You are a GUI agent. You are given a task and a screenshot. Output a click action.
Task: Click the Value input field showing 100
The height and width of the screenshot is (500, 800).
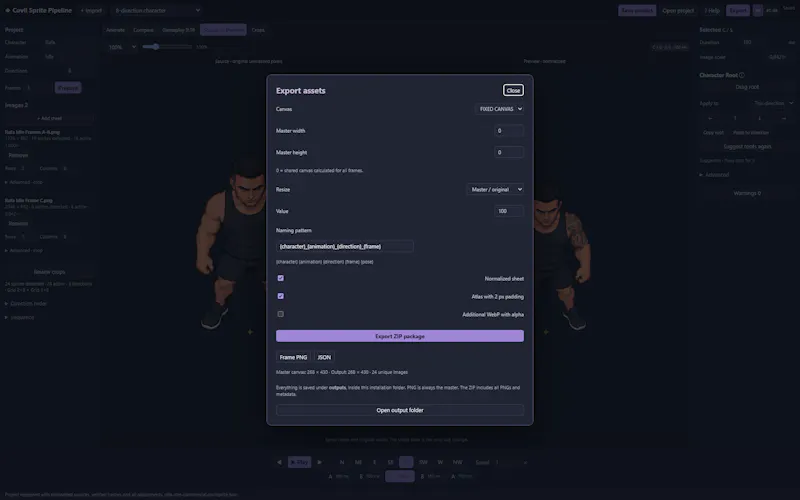509,211
